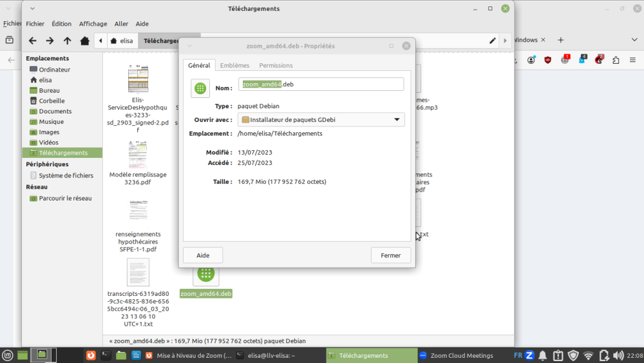This screenshot has height=363, width=644.
Task: Go to parent folder using up arrow
Action: point(68,41)
